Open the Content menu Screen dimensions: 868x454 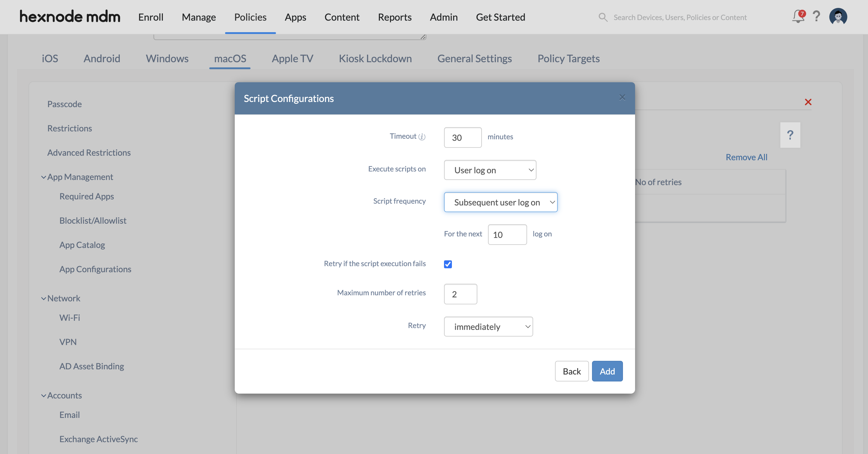(x=342, y=17)
